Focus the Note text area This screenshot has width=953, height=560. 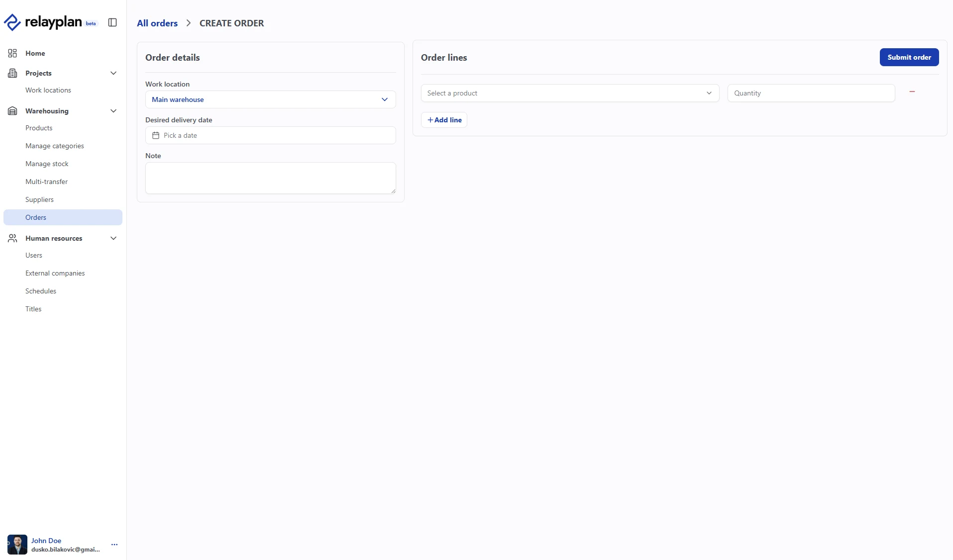point(270,178)
